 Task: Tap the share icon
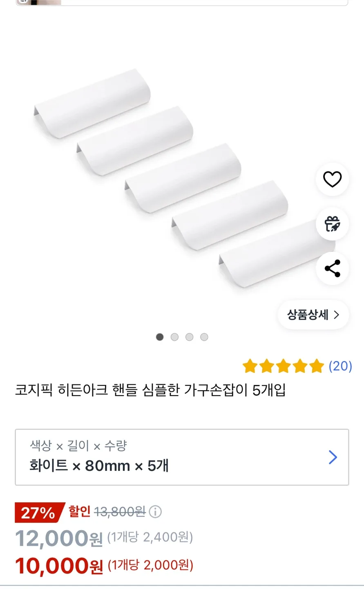tap(332, 268)
